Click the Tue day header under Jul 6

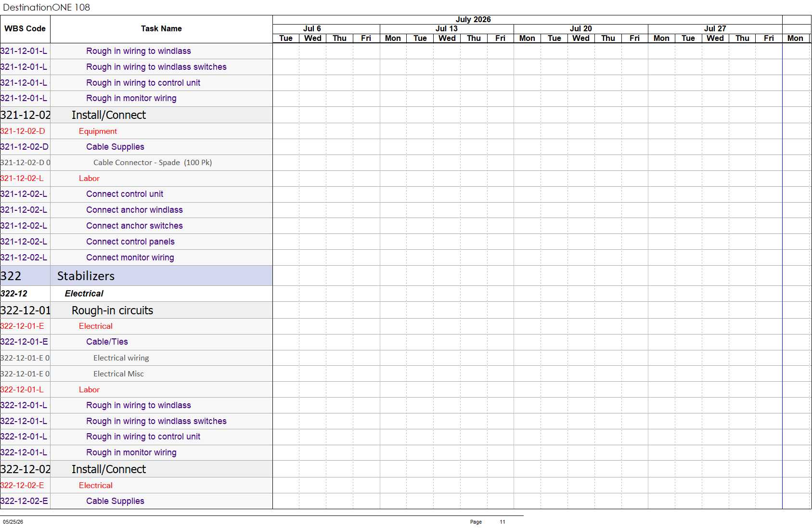point(286,39)
